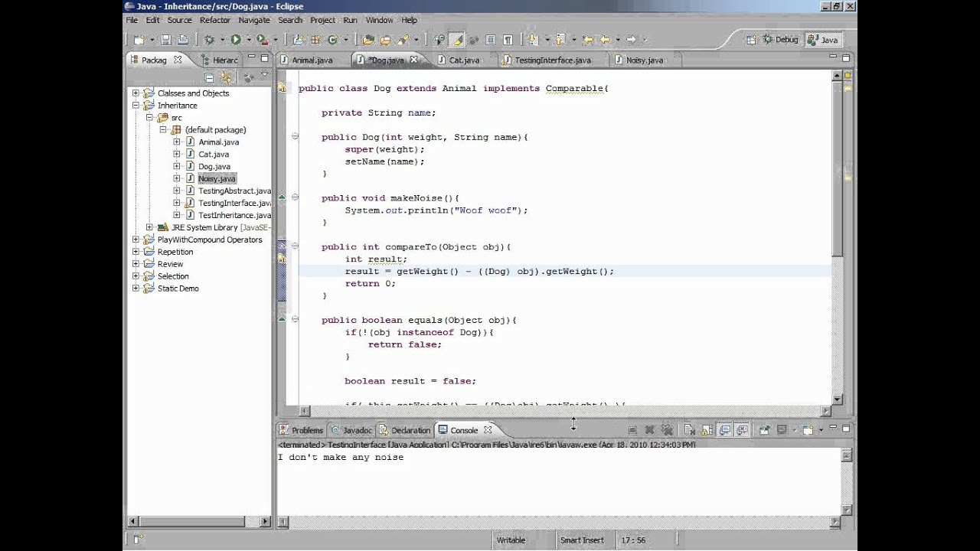Remove Launch icon in Console

click(649, 430)
